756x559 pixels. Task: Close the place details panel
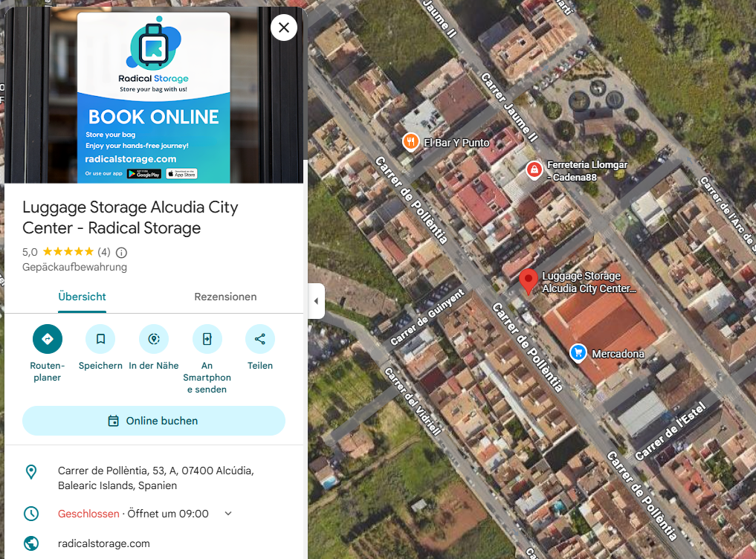pos(283,28)
